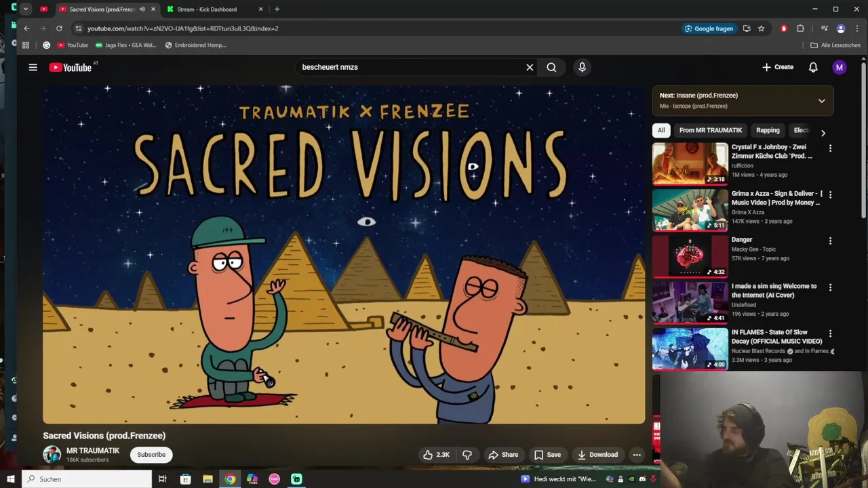Open the Jaga Flex GEA bookmark
This screenshot has width=868, height=488.
pos(125,45)
